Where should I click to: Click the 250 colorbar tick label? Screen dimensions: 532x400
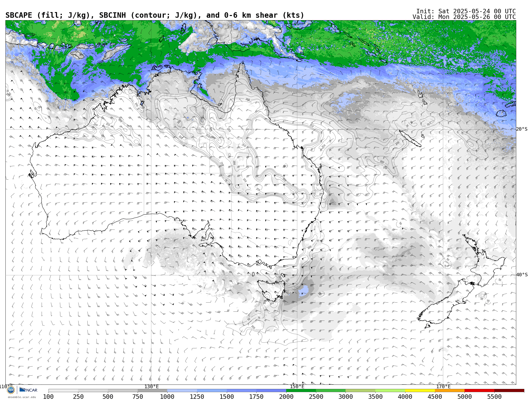(78, 397)
